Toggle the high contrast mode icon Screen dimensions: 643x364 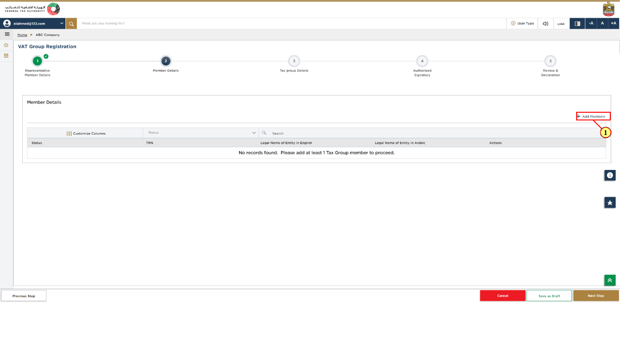pyautogui.click(x=578, y=24)
